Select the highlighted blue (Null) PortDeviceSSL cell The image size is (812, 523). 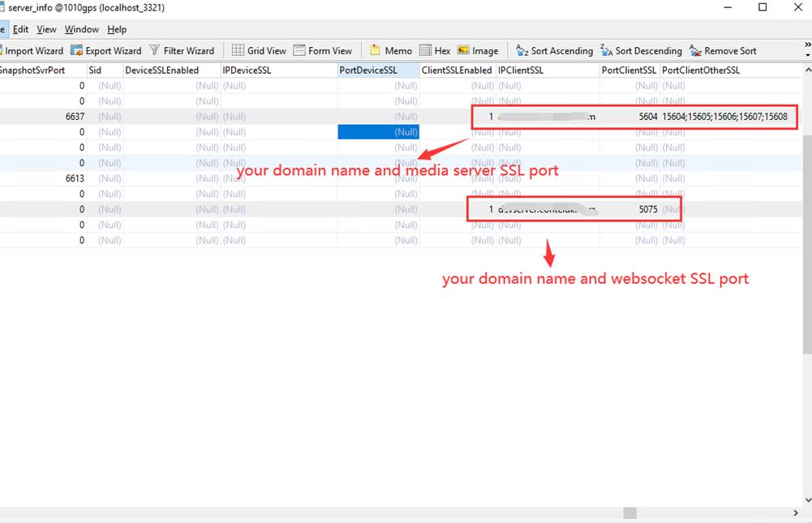379,132
